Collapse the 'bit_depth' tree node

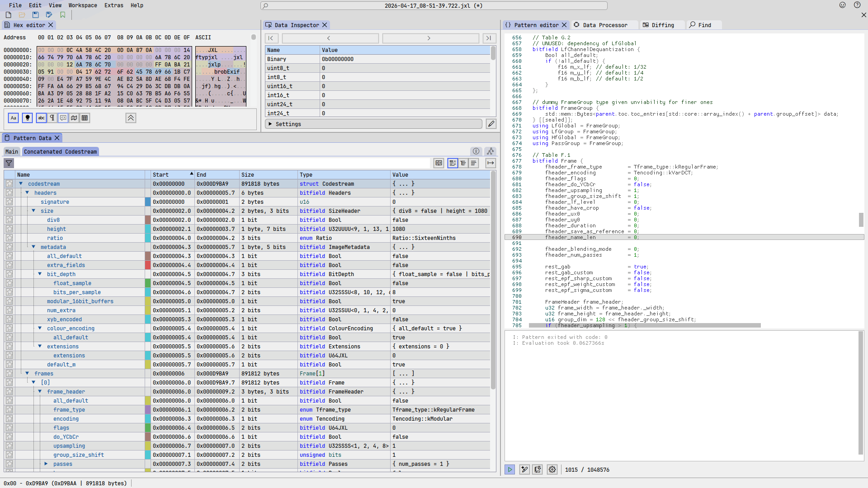[x=40, y=274]
